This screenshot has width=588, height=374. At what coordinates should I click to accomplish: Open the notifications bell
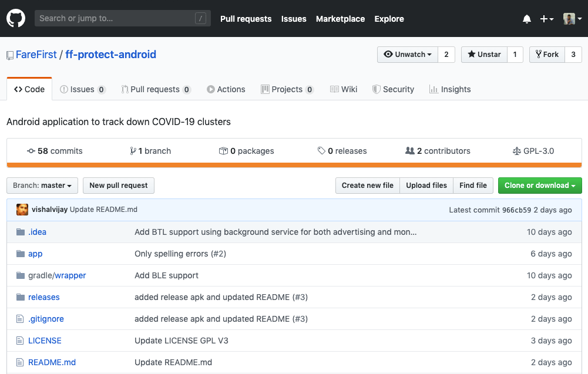[x=526, y=19]
